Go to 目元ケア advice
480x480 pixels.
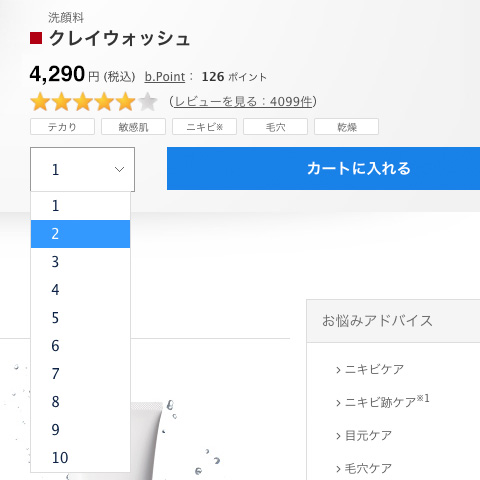tap(364, 435)
